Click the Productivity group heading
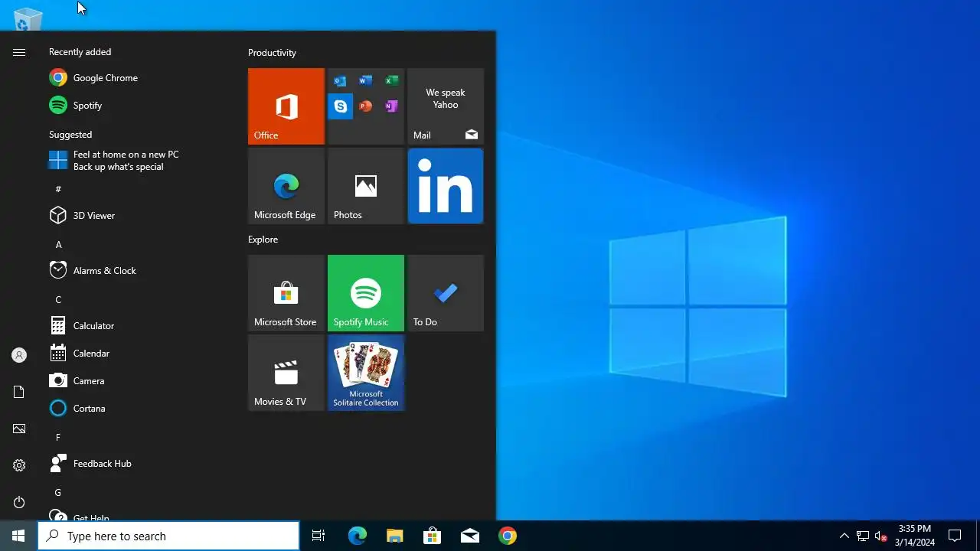Image resolution: width=980 pixels, height=551 pixels. click(272, 53)
